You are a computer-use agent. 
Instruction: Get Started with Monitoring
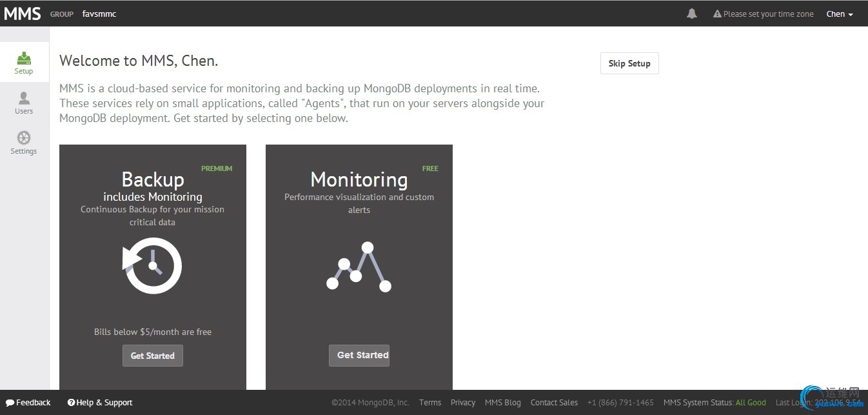tap(359, 355)
